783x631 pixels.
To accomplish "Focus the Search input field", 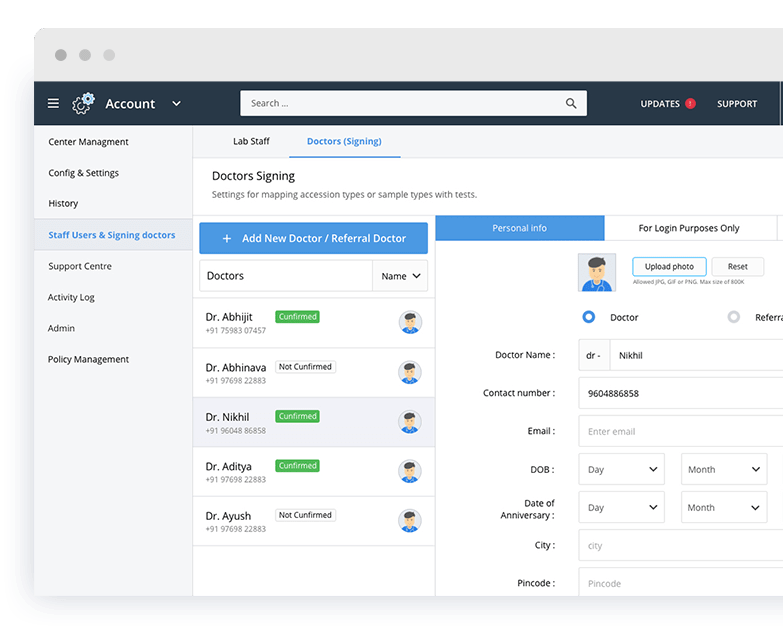I will pos(413,103).
